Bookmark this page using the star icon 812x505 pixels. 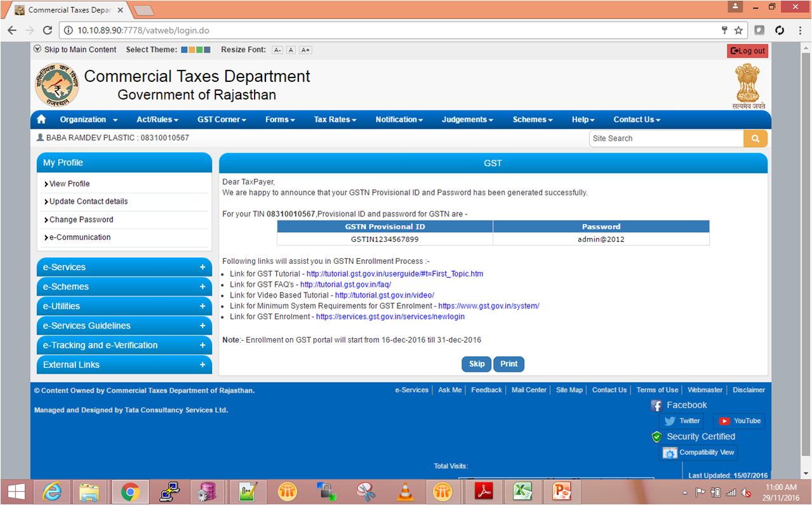coord(738,30)
